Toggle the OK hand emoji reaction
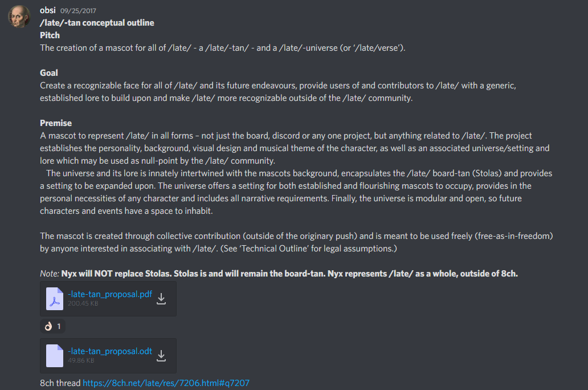This screenshot has width=588, height=390. pyautogui.click(x=53, y=326)
